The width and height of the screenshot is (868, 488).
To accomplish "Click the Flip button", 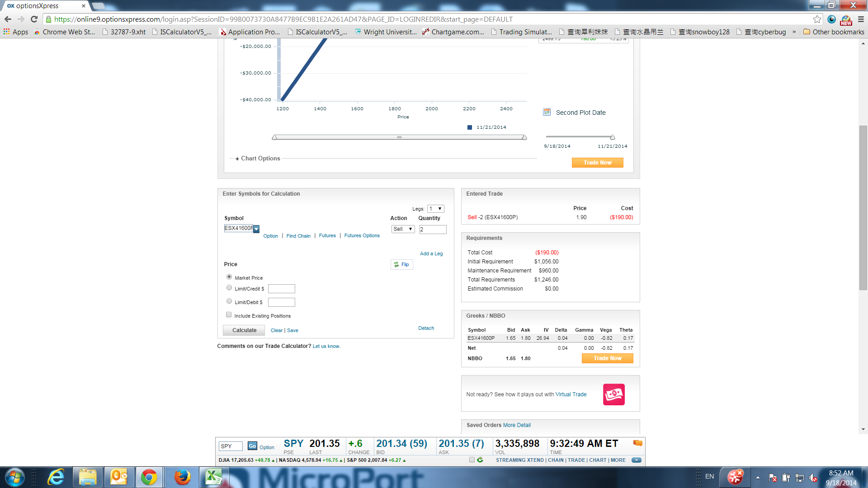I will coord(401,265).
